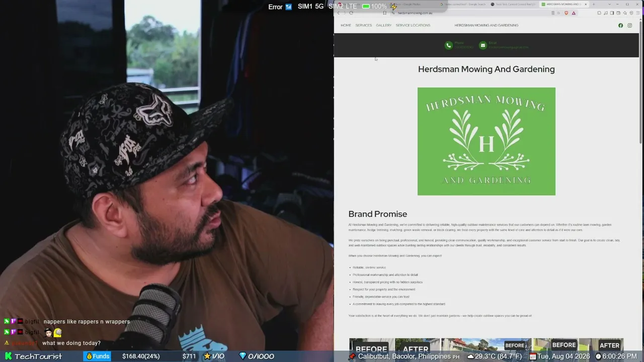Open the browser hamburger menu icon
644x362 pixels.
(638, 13)
